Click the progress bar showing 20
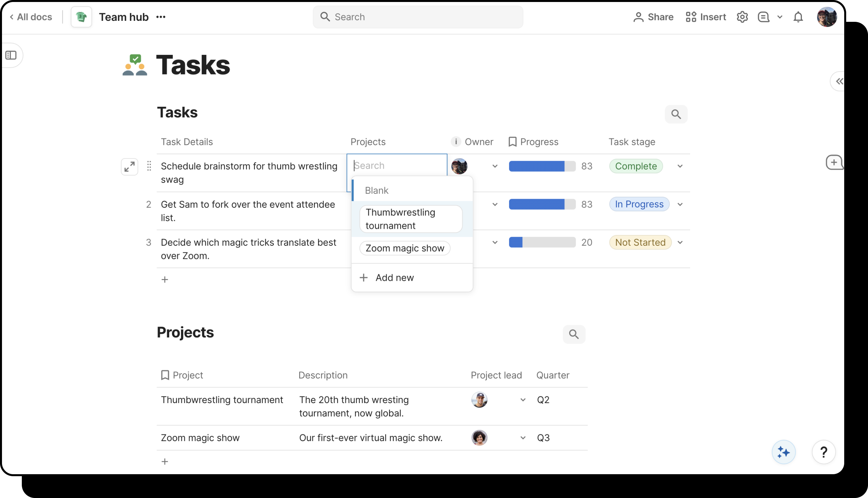This screenshot has width=868, height=498. [x=542, y=242]
